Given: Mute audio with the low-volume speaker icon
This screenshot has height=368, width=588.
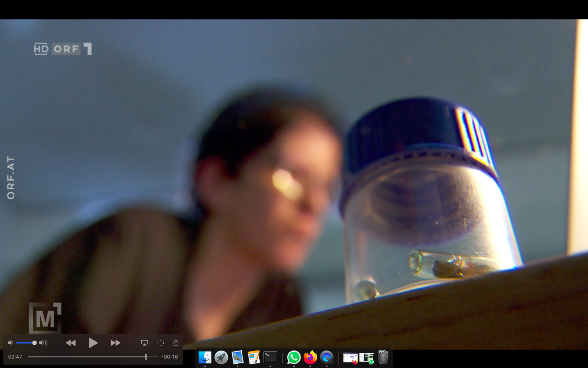Looking at the screenshot, I should (11, 343).
